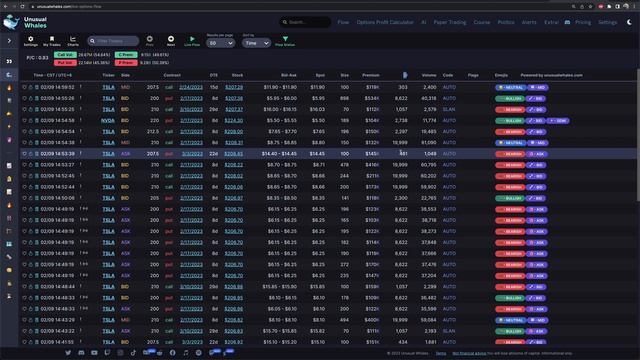Open Options Profit Calculator page
The height and width of the screenshot is (360, 640).
click(x=385, y=22)
